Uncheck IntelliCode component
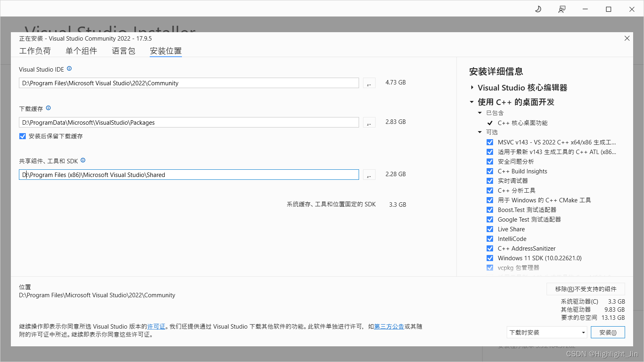 [x=490, y=239]
